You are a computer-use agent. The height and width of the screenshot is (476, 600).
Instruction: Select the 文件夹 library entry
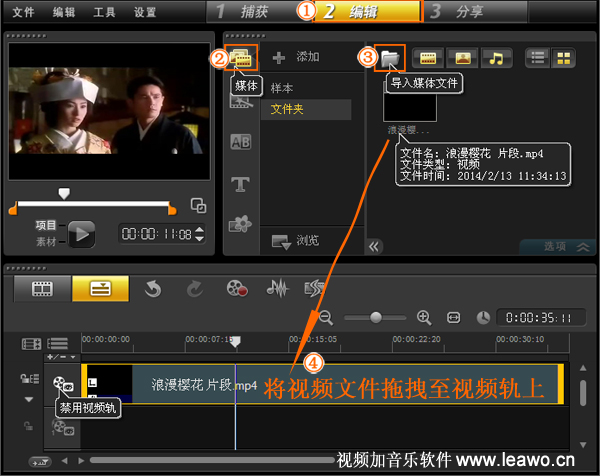pyautogui.click(x=306, y=109)
